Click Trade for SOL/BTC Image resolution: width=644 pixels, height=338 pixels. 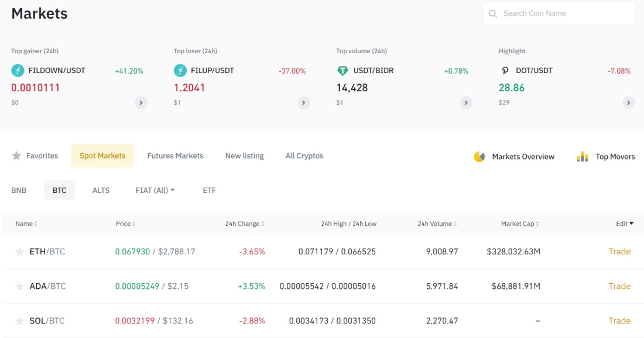click(619, 321)
